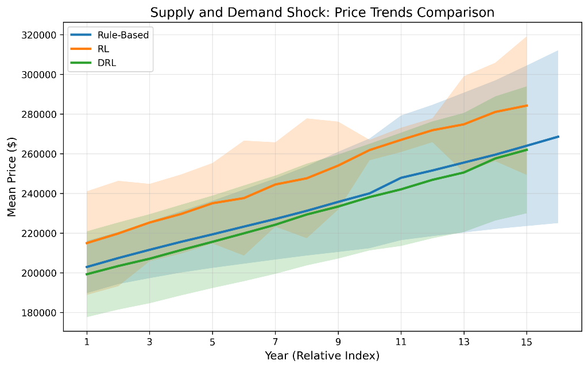Select the DRL legend label text
Screen dimensions: 588x368
point(107,63)
